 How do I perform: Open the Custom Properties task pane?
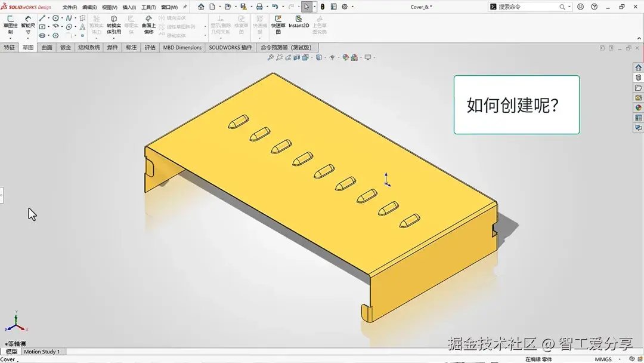(x=638, y=118)
